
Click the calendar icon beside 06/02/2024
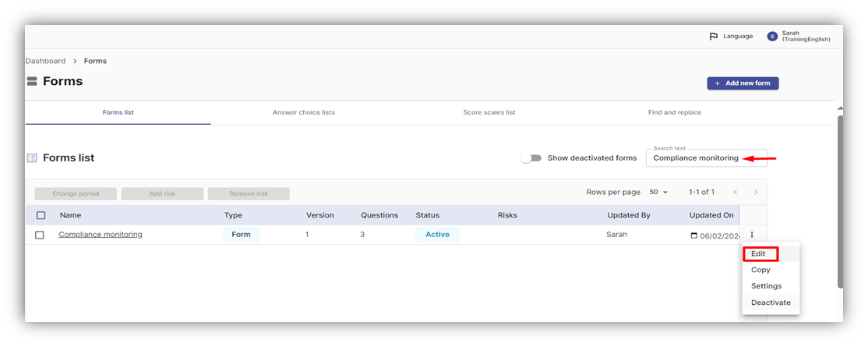point(693,235)
